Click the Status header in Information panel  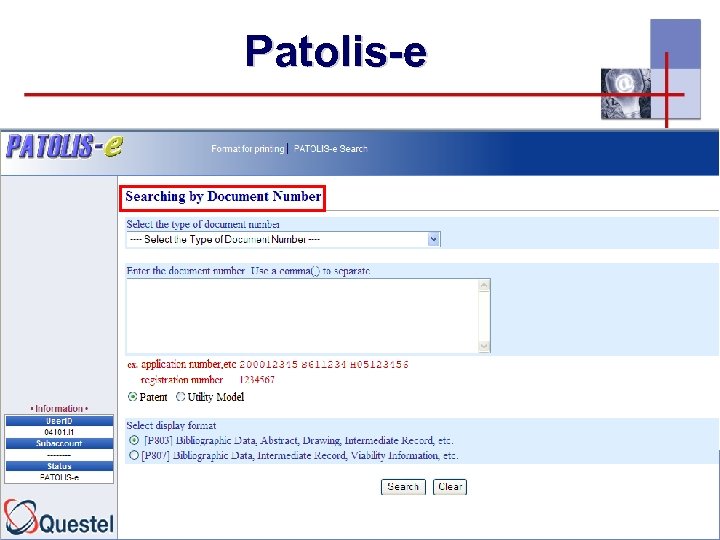coord(59,466)
